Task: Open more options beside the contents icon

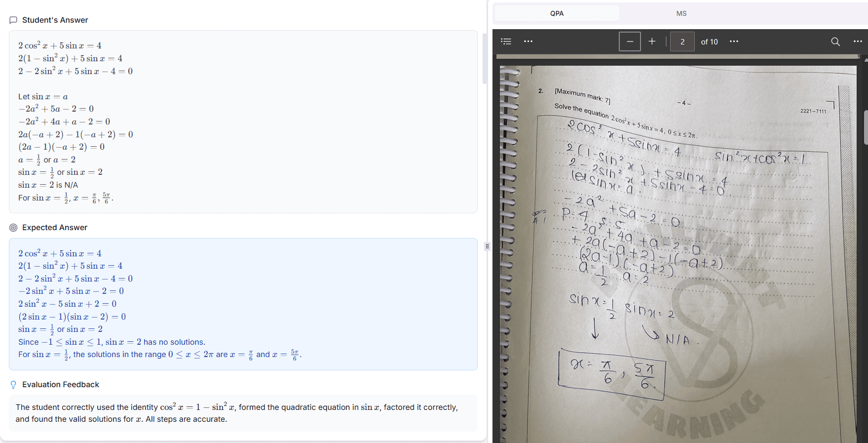Action: coord(528,41)
